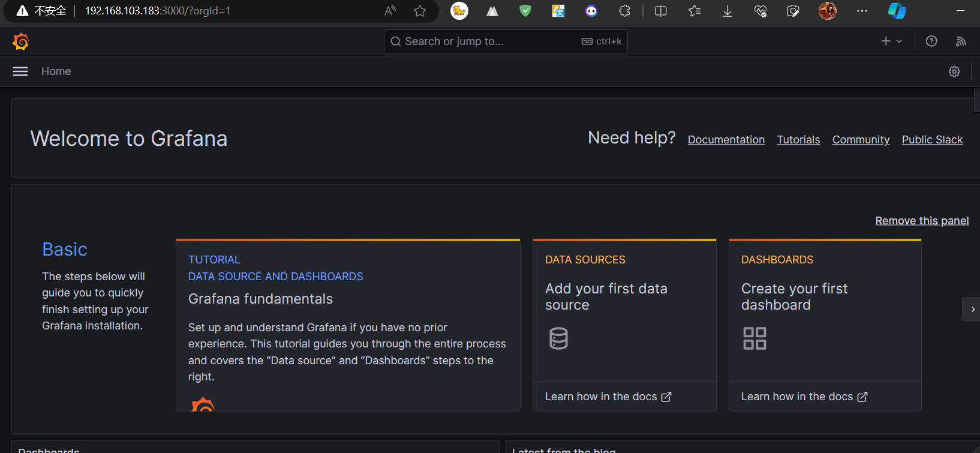
Task: Toggle browser split screen icon
Action: point(661,11)
